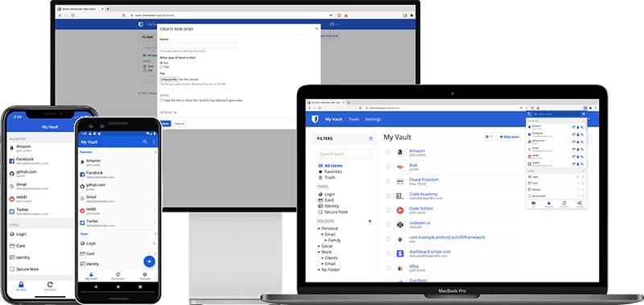Click the Add Item button
Screen dimensions: 644x305
point(510,137)
